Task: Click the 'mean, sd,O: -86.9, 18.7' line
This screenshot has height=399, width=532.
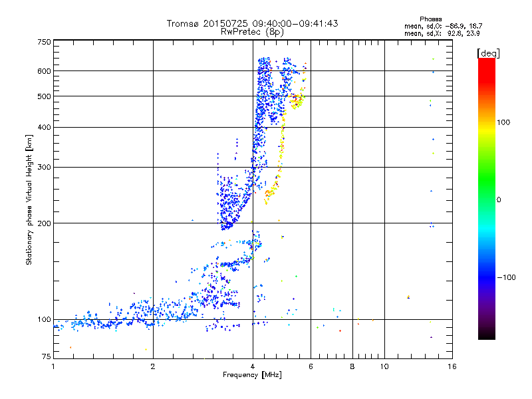Action: [x=443, y=26]
